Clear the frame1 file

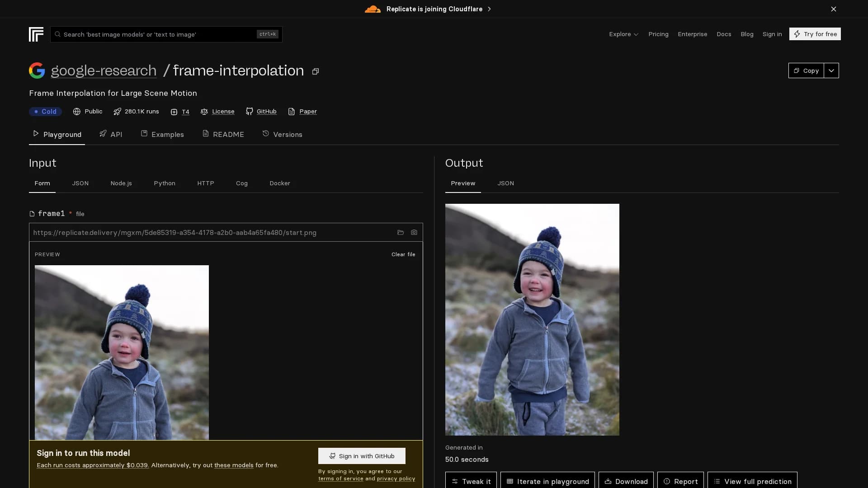[x=403, y=254]
